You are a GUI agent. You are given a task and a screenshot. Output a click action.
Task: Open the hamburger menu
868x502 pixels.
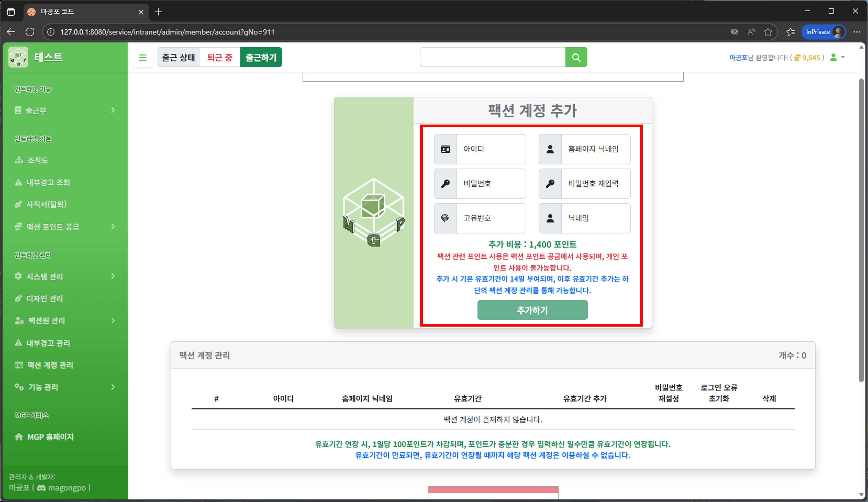(x=143, y=57)
